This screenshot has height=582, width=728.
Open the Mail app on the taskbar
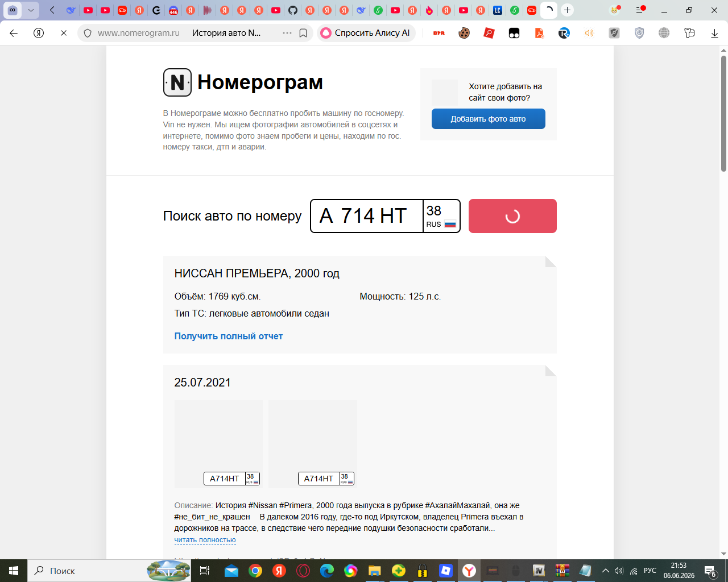[x=231, y=571]
